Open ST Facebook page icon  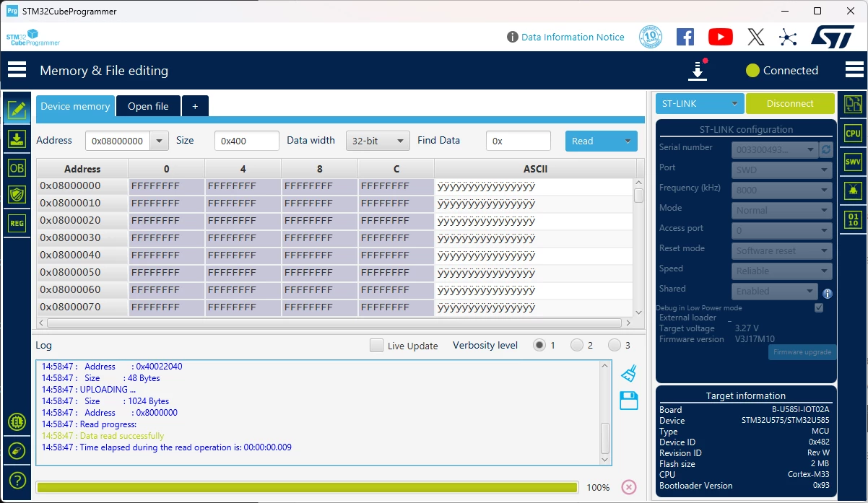[x=685, y=37]
